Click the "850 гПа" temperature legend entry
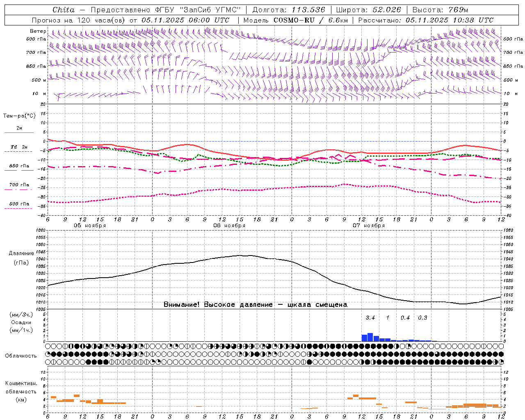The image size is (525, 420). point(19,166)
